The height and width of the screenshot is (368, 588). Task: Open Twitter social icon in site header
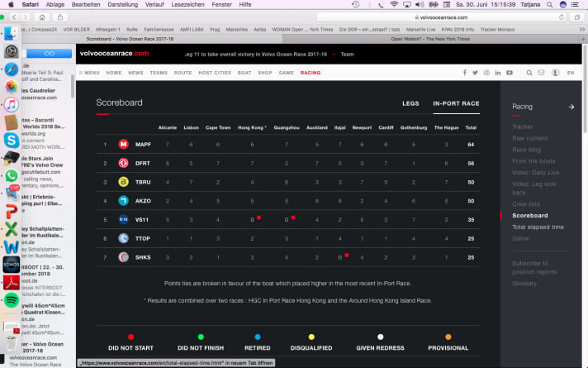[475, 73]
